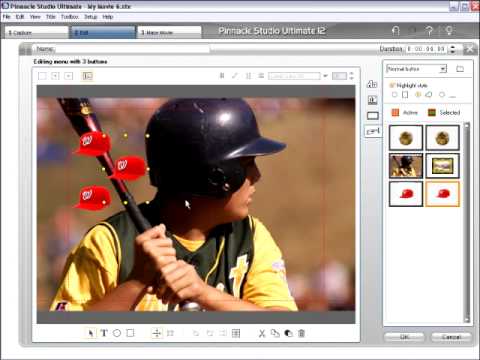Click the Active highlight color swatch

(x=395, y=113)
